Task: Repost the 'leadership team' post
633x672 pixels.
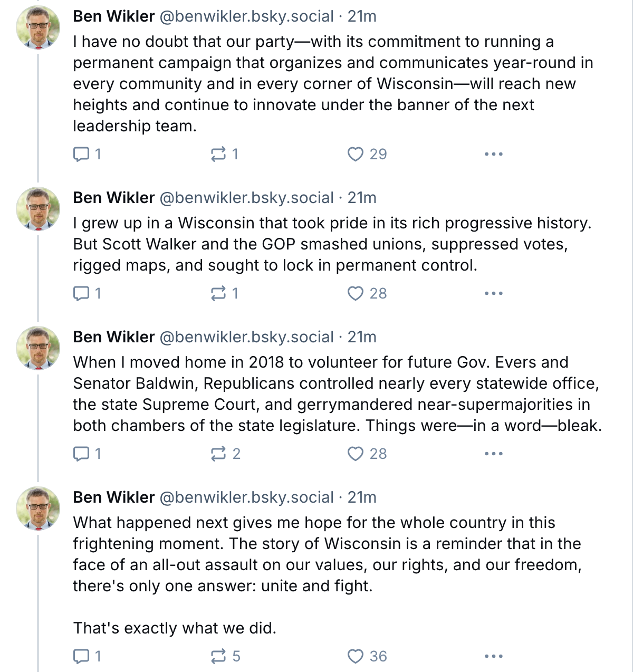Action: pyautogui.click(x=225, y=154)
